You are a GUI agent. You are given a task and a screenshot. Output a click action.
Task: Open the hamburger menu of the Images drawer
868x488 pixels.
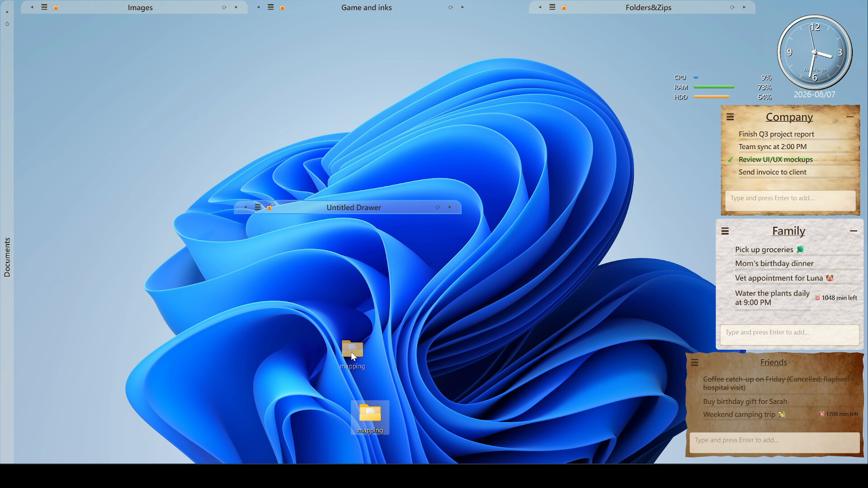(44, 7)
